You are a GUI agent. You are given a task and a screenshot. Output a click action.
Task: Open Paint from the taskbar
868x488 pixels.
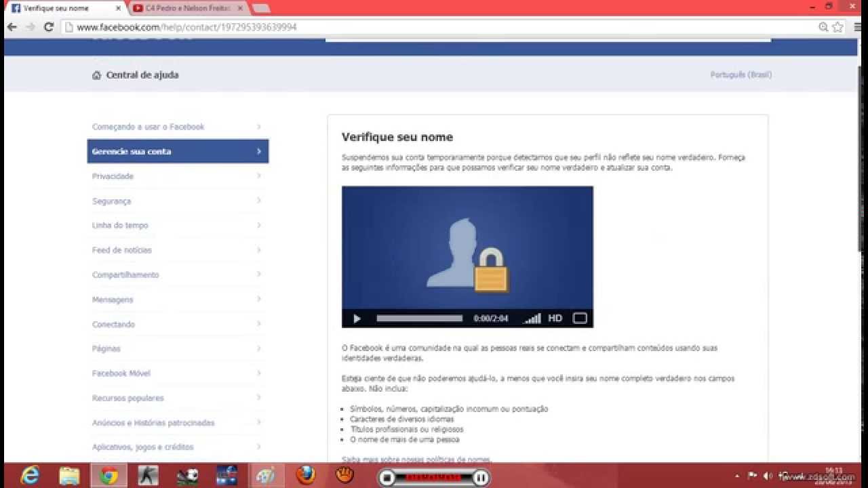(265, 476)
